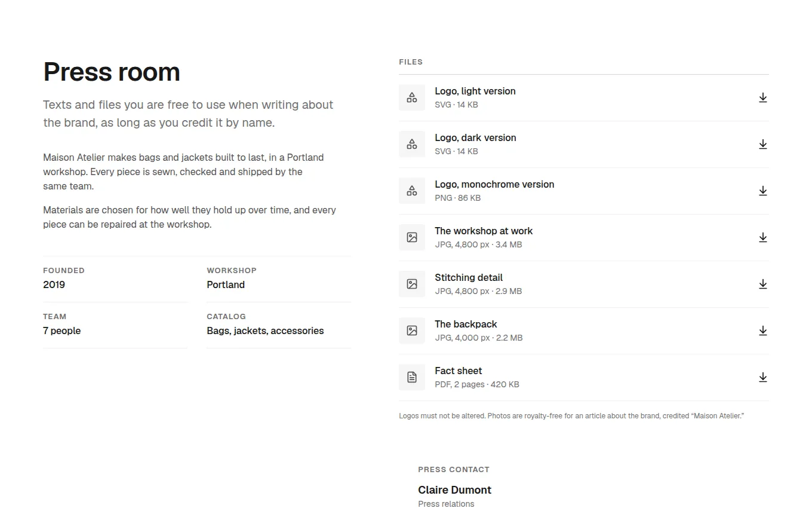Click the "FILES" section label
Viewport: 812px width, 508px height.
coord(411,62)
